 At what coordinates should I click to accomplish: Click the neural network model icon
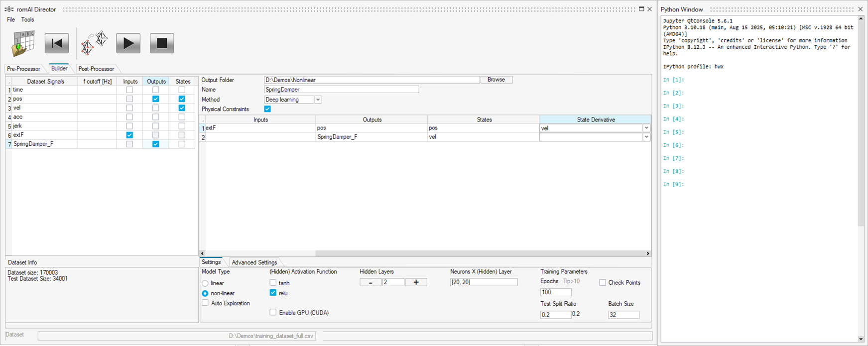click(95, 43)
